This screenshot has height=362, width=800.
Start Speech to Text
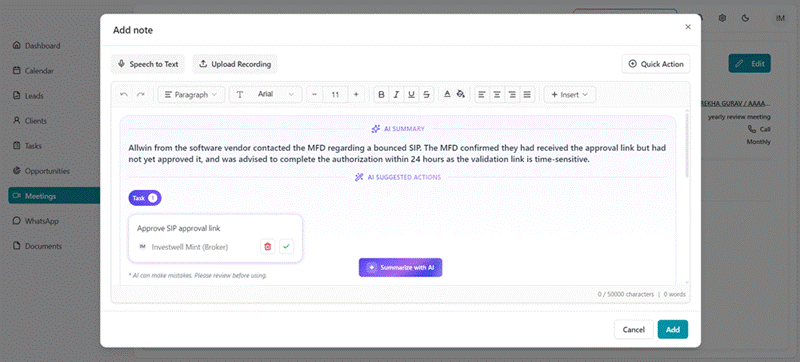point(148,64)
